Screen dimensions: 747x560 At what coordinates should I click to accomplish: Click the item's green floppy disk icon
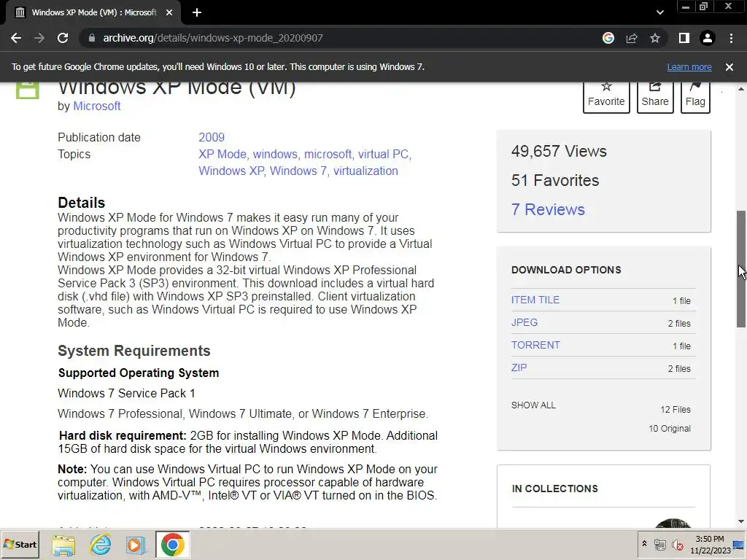(27, 90)
